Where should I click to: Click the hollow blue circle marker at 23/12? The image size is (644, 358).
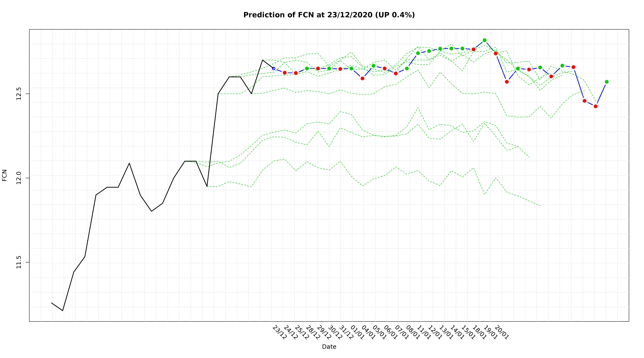pyautogui.click(x=273, y=68)
